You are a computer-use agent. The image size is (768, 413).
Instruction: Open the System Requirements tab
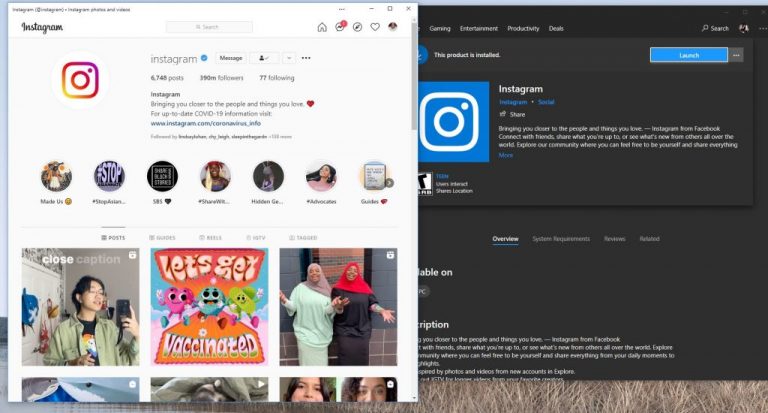pos(561,239)
